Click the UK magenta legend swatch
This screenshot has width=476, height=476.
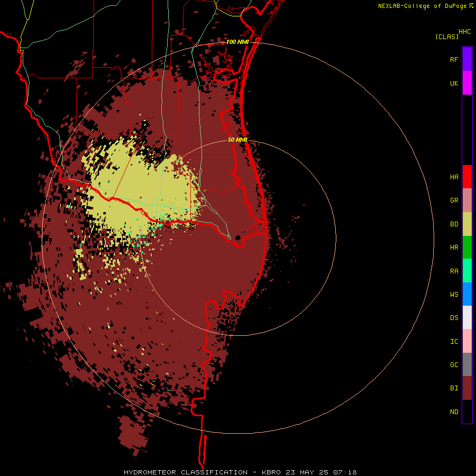(467, 83)
